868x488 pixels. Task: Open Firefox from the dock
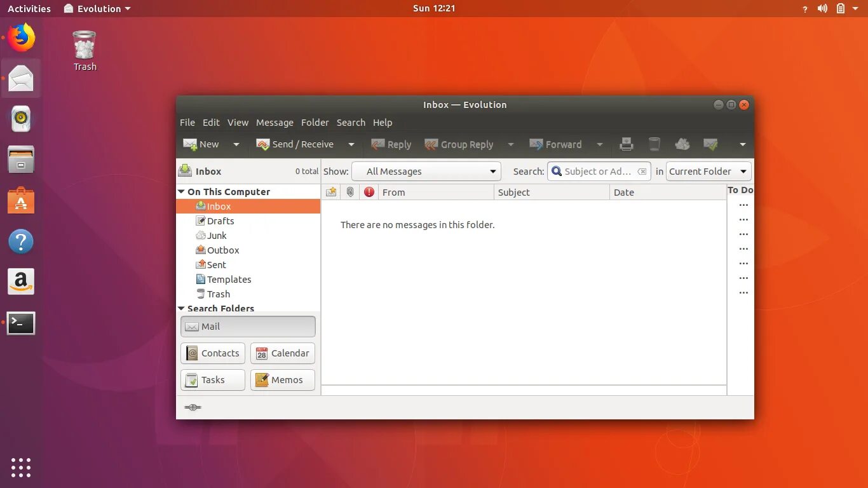[x=21, y=37]
